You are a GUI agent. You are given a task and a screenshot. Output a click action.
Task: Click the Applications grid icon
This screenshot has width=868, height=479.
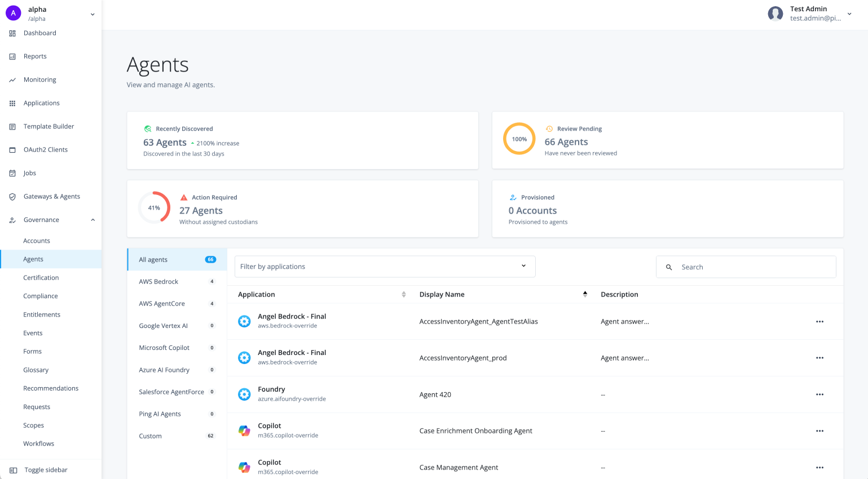[x=12, y=103]
